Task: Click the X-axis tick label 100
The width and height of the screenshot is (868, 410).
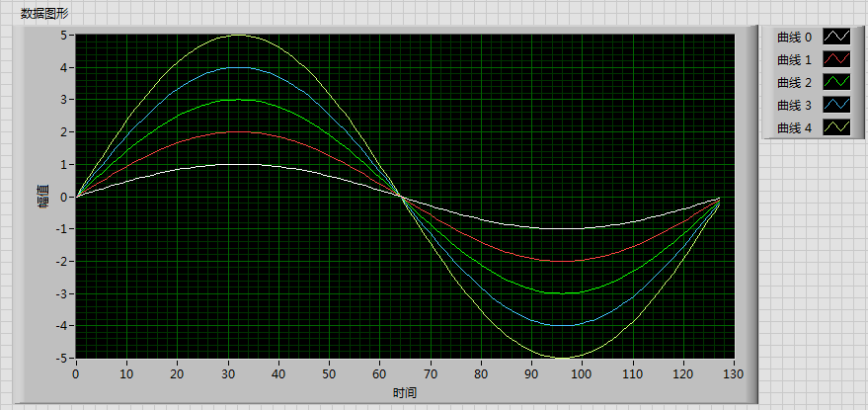Action: [x=583, y=372]
